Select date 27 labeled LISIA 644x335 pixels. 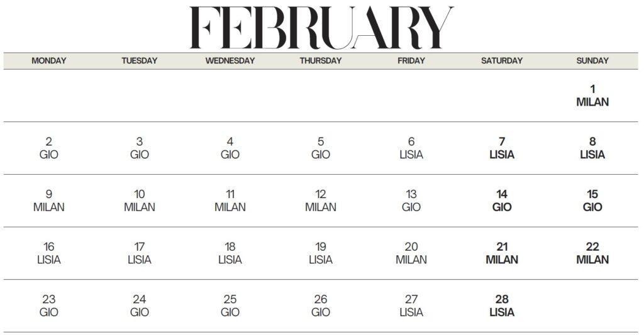click(411, 305)
